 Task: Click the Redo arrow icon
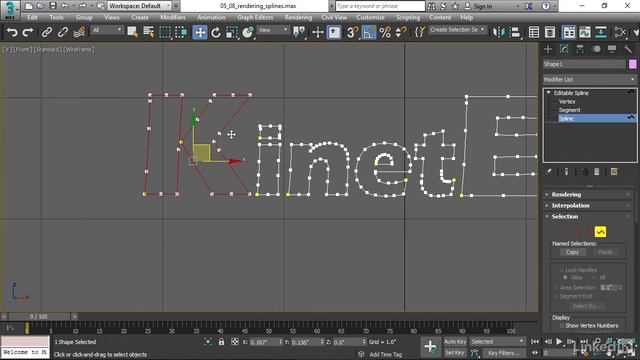28,32
